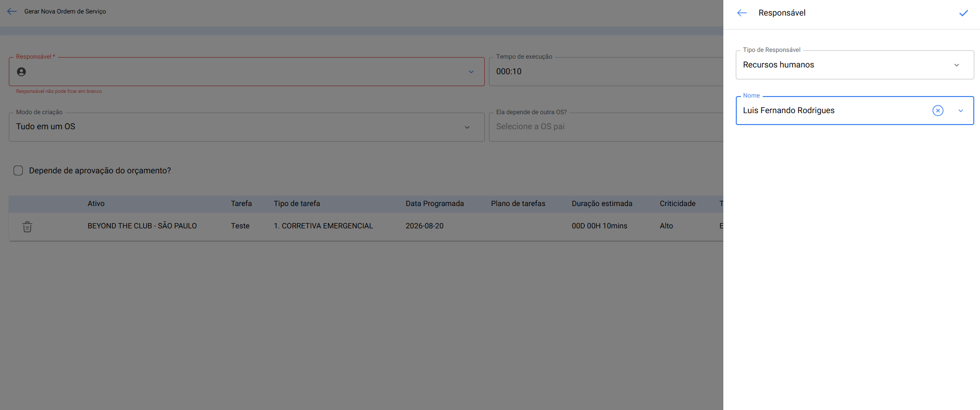Image resolution: width=980 pixels, height=410 pixels.
Task: Click 00D 00H 10mins duration cell
Action: [x=599, y=226]
